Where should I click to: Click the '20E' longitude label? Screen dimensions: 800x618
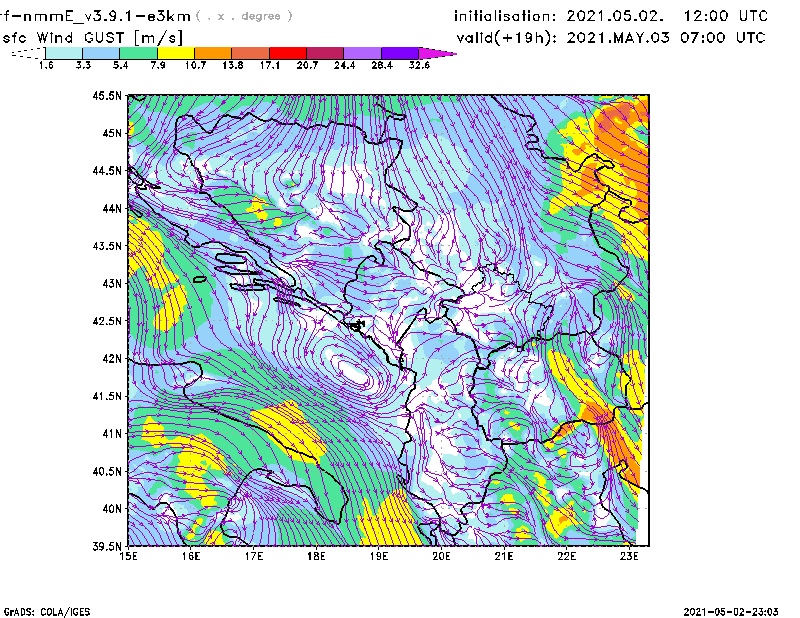[441, 556]
